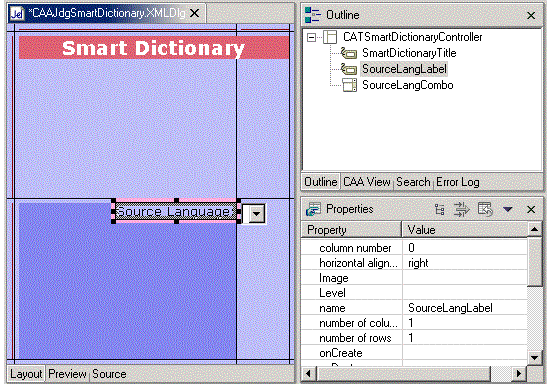Click the Properties horizontal scrollbar left arrow

308,374
